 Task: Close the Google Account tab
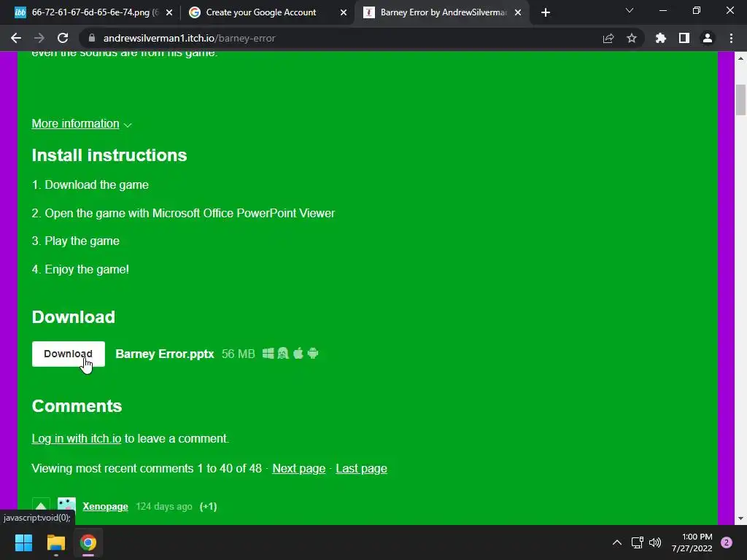point(344,12)
